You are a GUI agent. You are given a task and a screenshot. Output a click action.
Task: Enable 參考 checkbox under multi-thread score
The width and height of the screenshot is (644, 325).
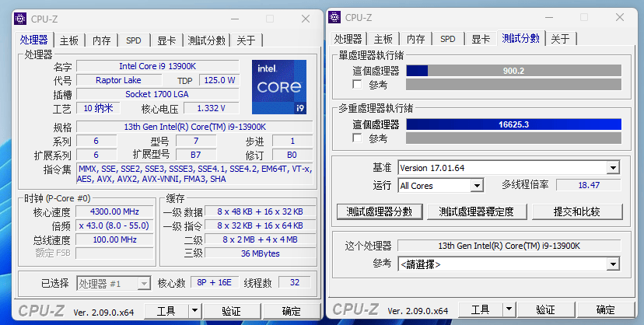tap(358, 138)
